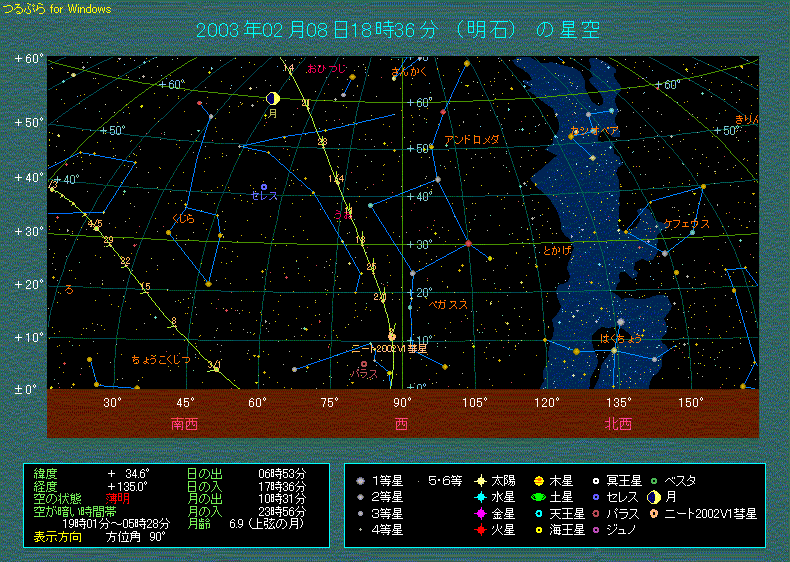Click the date and time title at the top
Screen dimensions: 790x562
point(400,30)
